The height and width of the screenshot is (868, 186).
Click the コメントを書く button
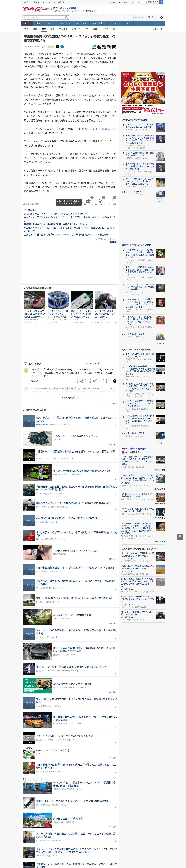(x=93, y=364)
